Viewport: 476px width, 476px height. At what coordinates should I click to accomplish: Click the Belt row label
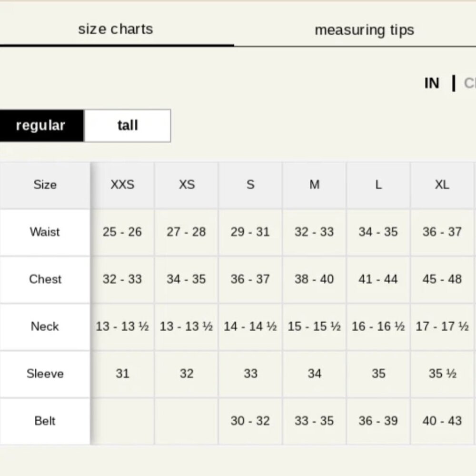point(45,421)
